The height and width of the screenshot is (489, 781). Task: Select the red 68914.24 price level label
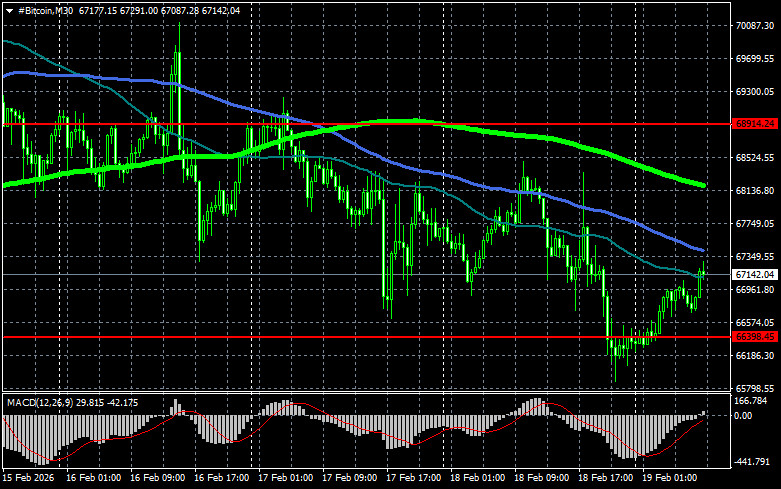755,124
